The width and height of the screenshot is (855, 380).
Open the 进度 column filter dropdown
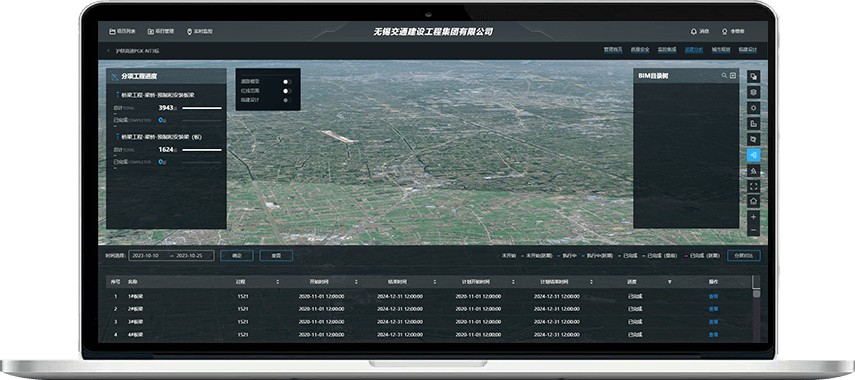[x=670, y=282]
